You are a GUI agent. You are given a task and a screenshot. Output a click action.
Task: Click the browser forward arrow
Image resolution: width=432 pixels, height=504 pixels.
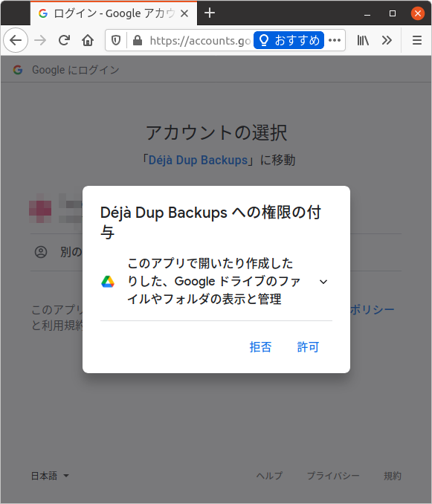click(40, 40)
